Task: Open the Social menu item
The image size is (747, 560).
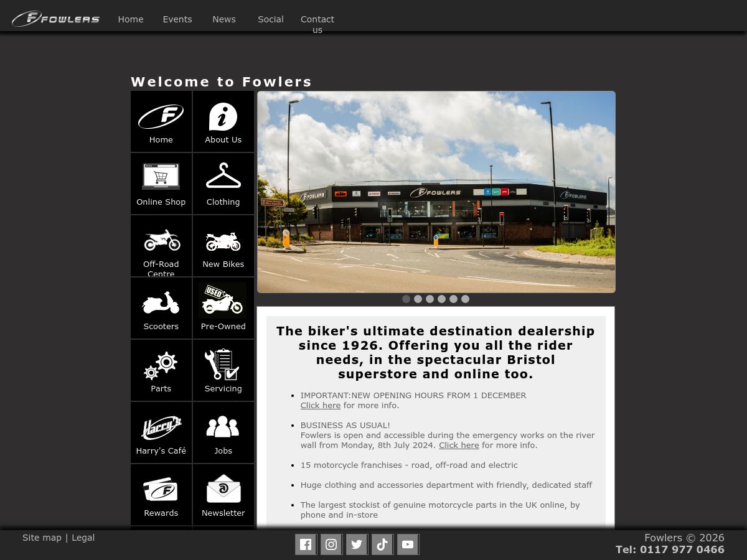Action: (271, 19)
